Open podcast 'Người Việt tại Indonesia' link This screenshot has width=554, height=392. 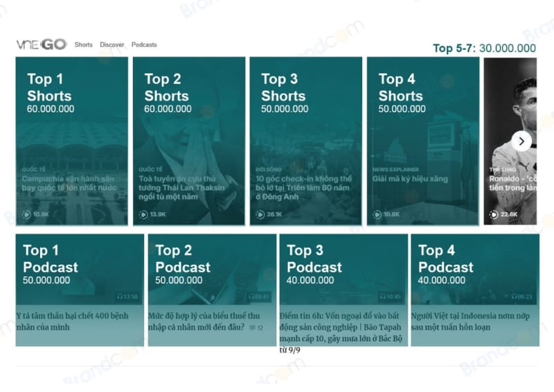point(472,321)
